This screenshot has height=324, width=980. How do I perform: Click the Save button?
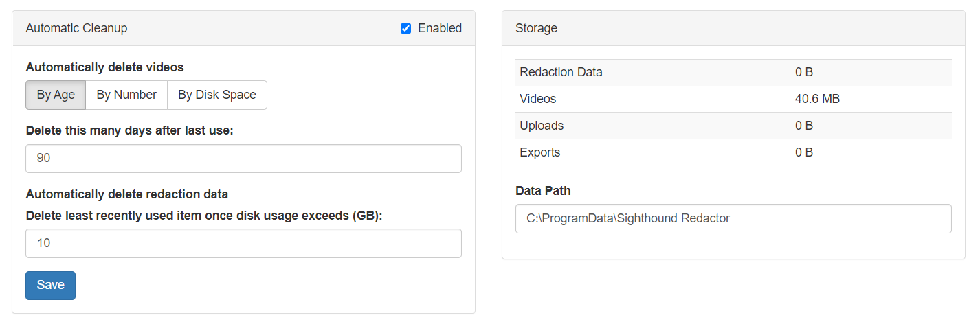click(50, 286)
